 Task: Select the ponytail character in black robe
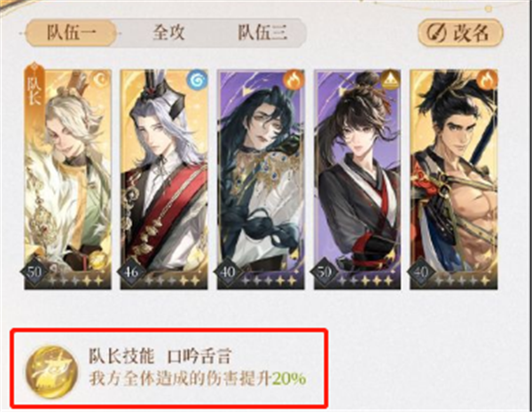pyautogui.click(x=357, y=179)
